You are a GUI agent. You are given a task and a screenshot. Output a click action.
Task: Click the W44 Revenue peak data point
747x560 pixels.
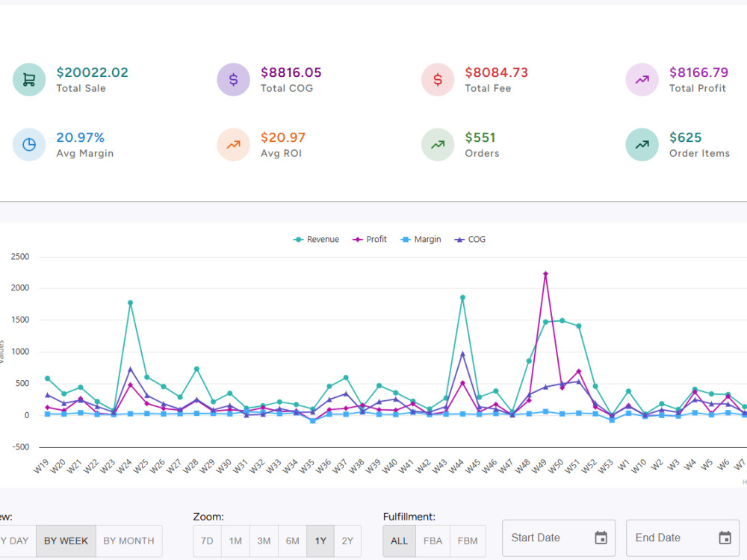click(462, 298)
